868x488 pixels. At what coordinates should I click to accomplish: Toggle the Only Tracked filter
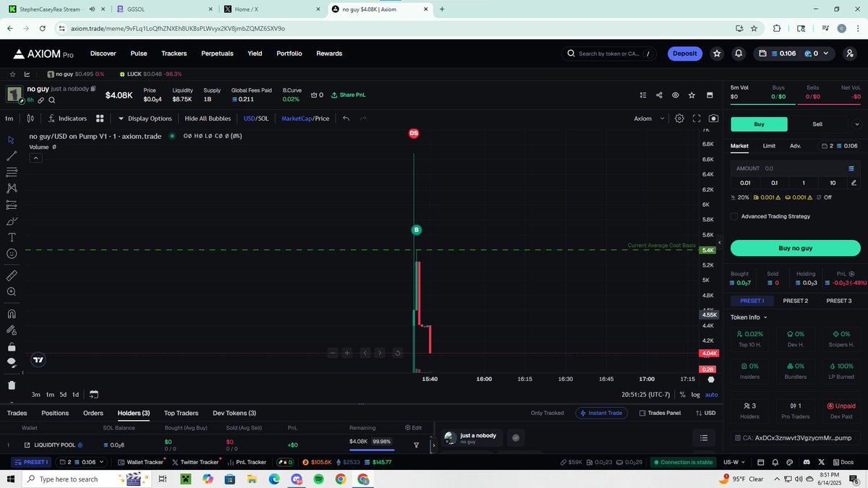tap(547, 413)
